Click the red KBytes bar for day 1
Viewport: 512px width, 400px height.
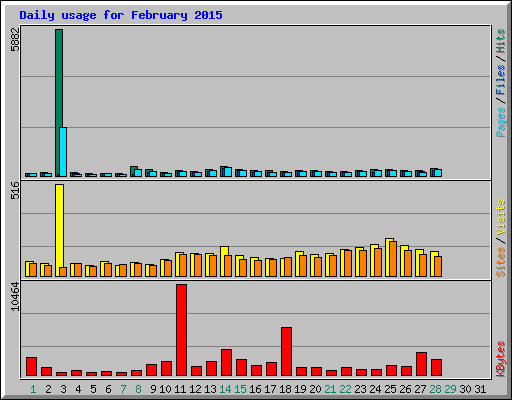coord(31,367)
